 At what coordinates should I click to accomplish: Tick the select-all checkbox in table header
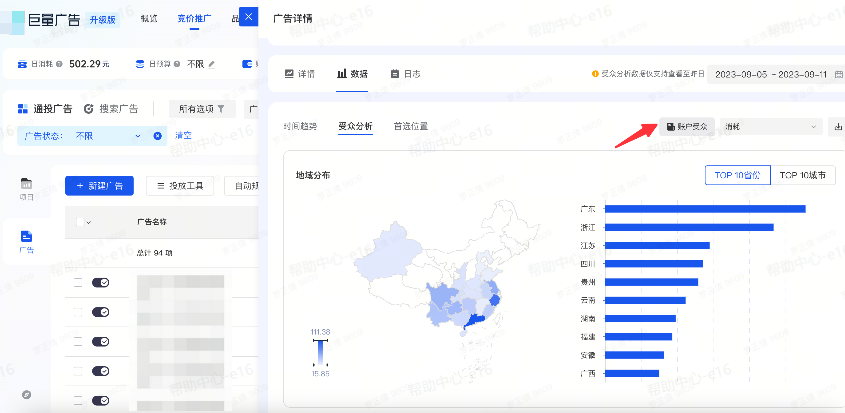[x=80, y=222]
